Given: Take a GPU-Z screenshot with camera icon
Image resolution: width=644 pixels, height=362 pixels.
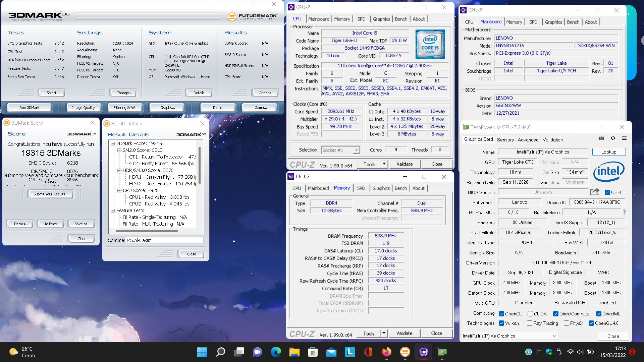Looking at the screenshot, I should click(x=601, y=138).
